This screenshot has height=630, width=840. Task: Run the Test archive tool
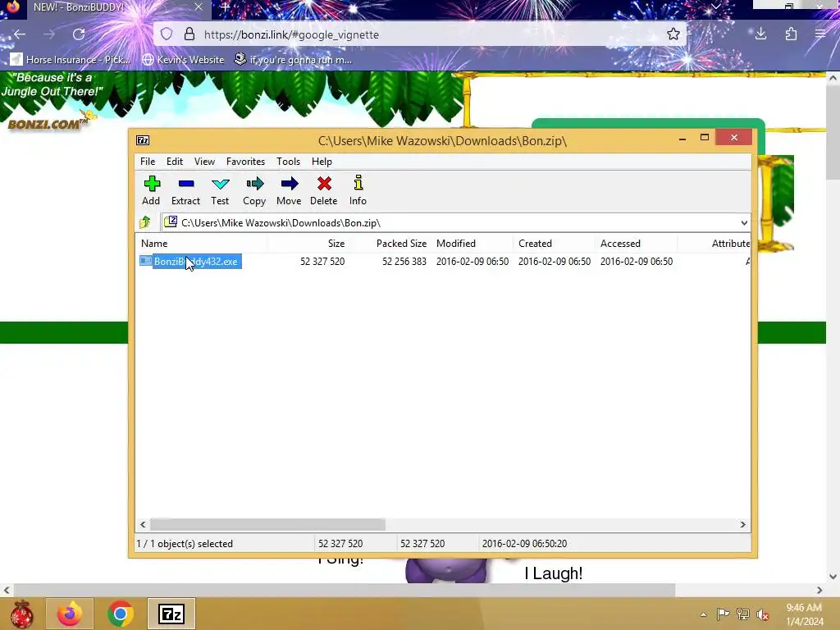tap(220, 190)
